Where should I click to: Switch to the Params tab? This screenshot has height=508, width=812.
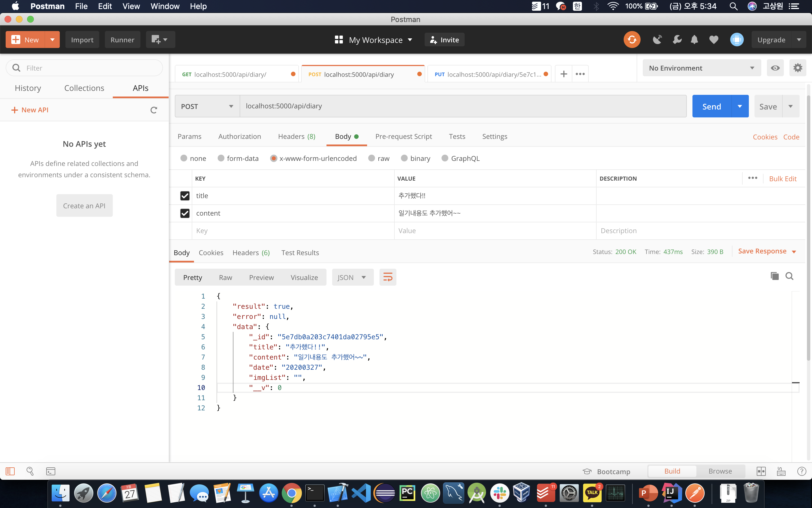click(189, 136)
